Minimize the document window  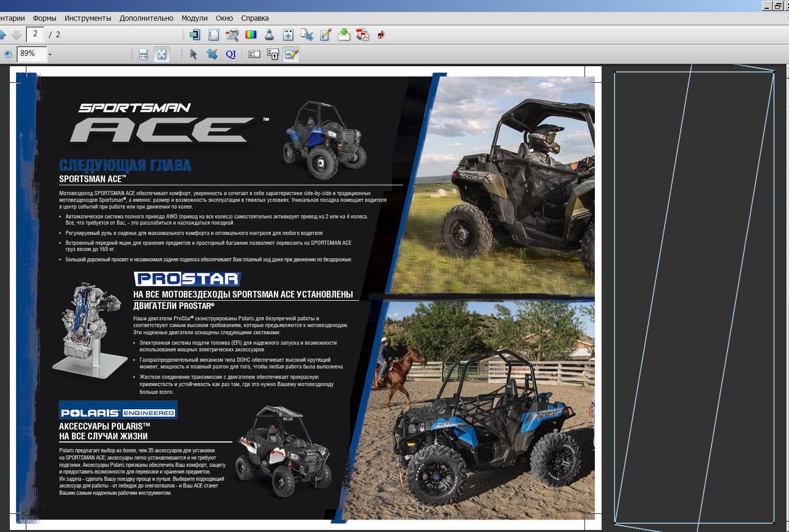[x=767, y=6]
